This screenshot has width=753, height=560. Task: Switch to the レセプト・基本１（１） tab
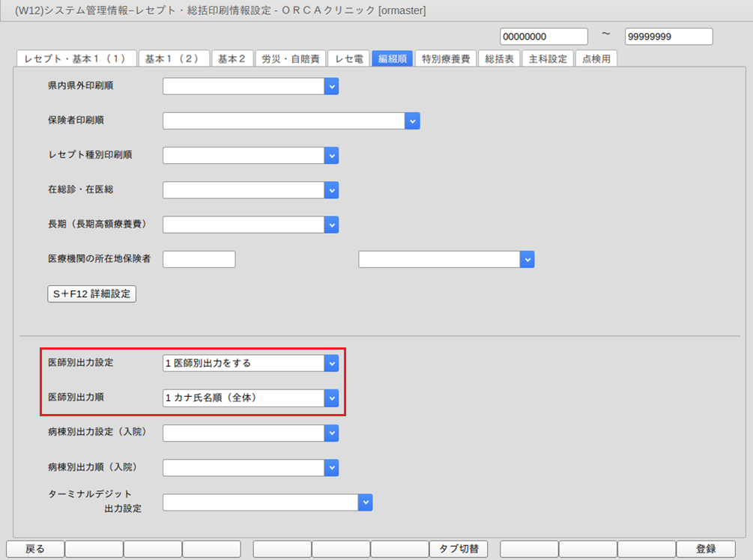(76, 59)
